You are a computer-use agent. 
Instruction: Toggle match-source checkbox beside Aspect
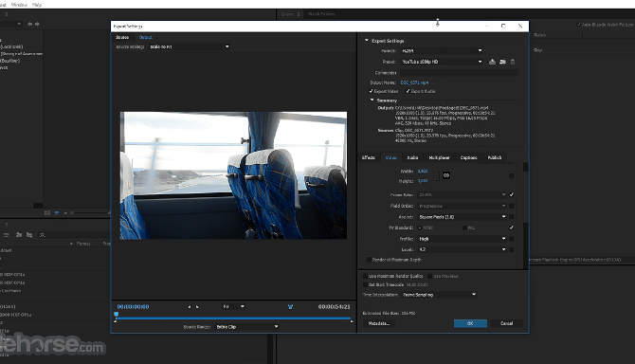tap(512, 217)
